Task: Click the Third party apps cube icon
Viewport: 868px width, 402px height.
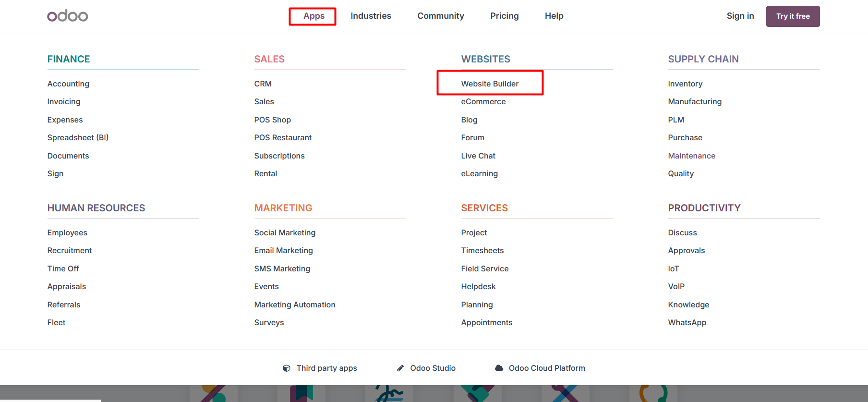Action: (x=287, y=368)
